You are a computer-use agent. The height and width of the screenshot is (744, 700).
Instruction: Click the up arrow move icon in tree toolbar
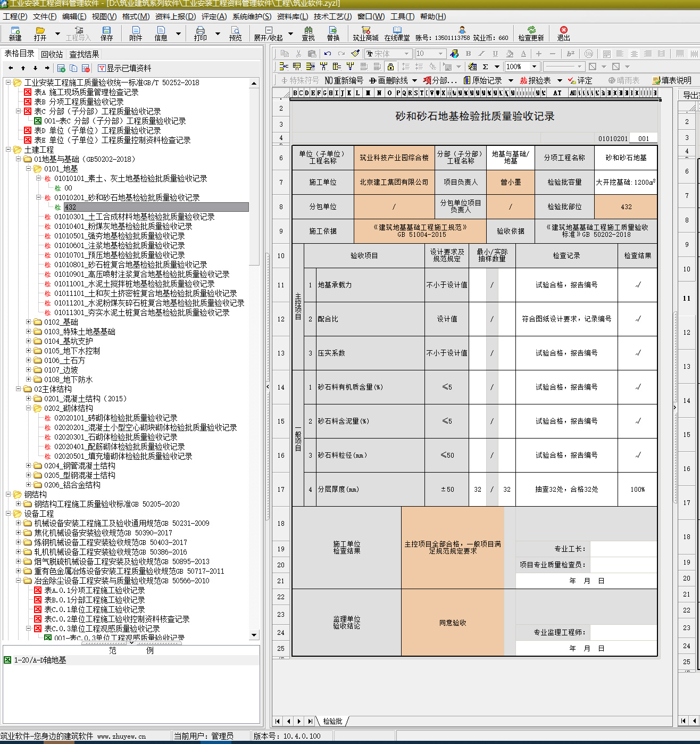pos(23,68)
